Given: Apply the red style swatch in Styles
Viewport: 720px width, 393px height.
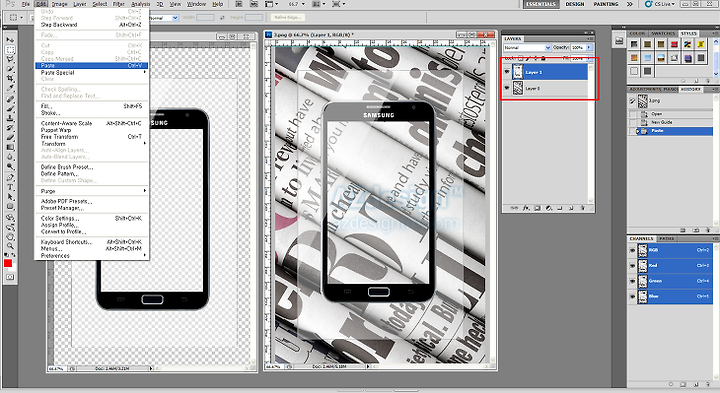Looking at the screenshot, I should (x=674, y=45).
